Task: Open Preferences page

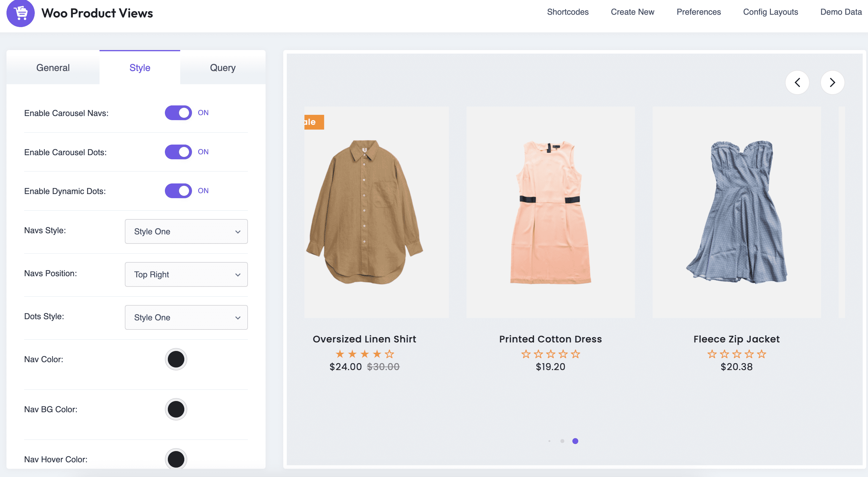Action: (698, 12)
